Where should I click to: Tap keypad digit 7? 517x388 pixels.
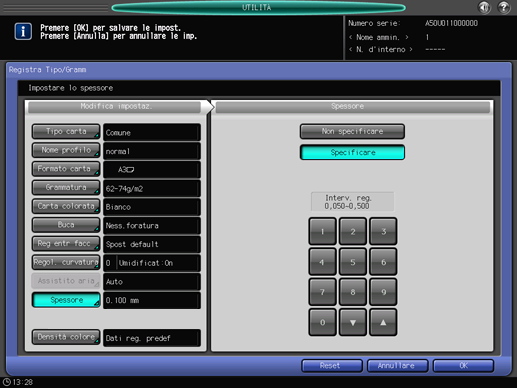pos(322,292)
